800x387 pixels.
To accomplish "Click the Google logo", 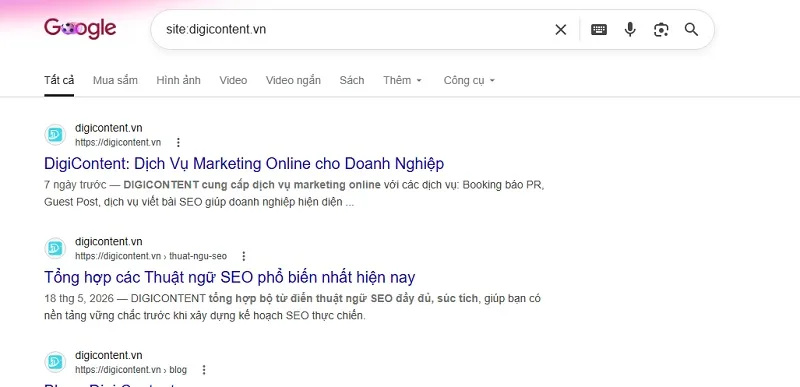I will coord(80,29).
